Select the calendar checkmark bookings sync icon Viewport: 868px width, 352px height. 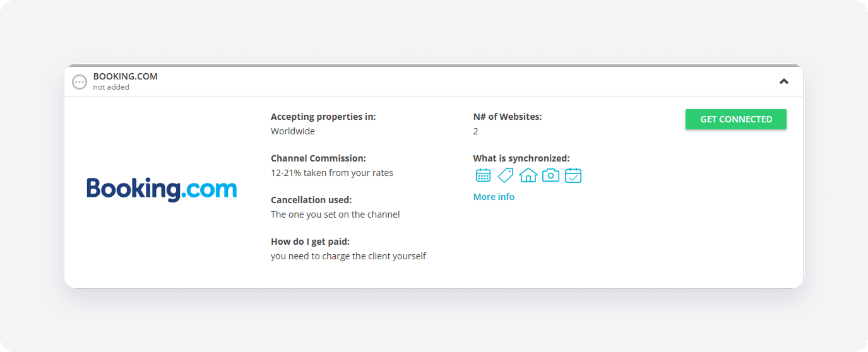pos(573,175)
